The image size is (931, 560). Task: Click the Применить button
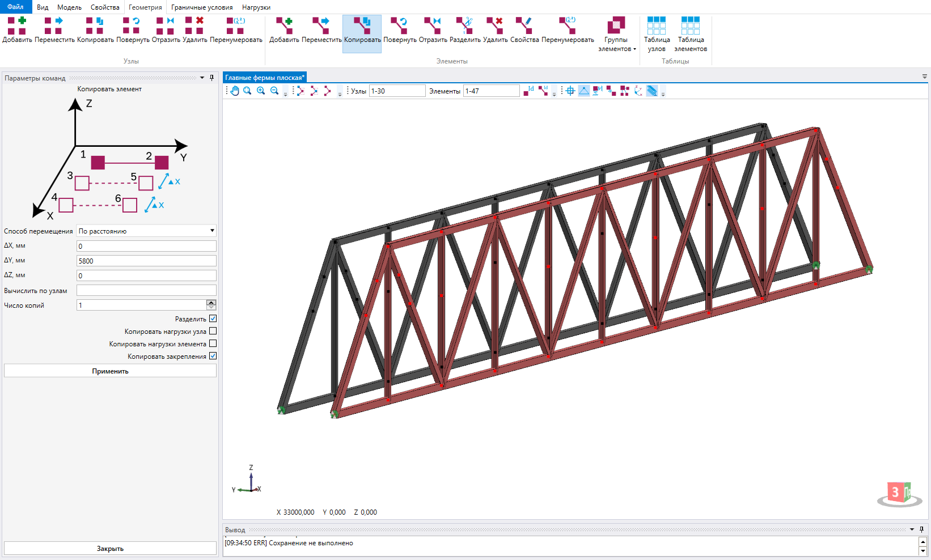[110, 371]
